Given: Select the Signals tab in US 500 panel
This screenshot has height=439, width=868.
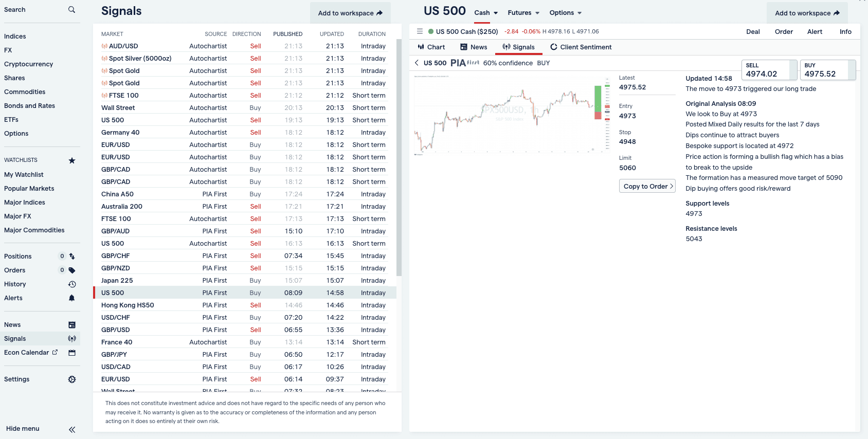Looking at the screenshot, I should pyautogui.click(x=518, y=47).
